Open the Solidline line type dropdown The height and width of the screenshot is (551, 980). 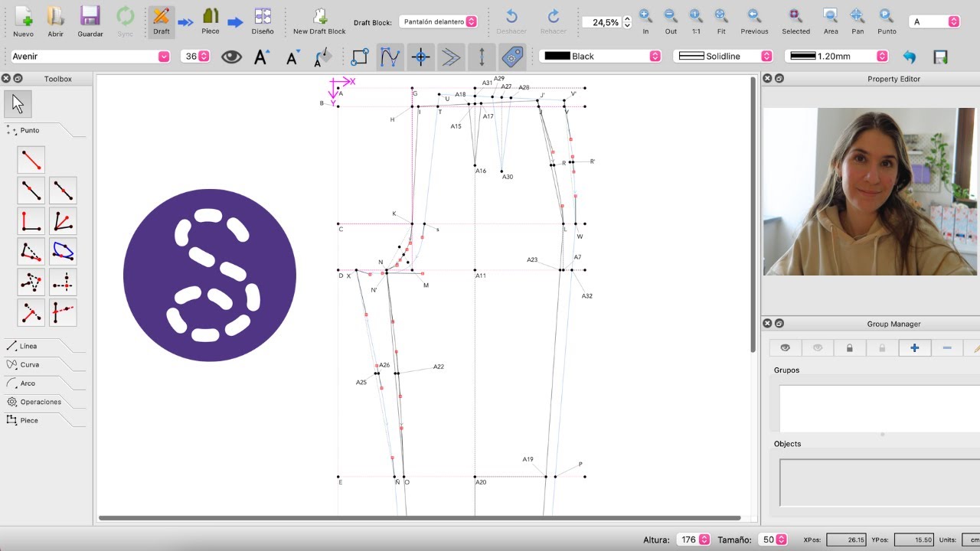coord(724,57)
